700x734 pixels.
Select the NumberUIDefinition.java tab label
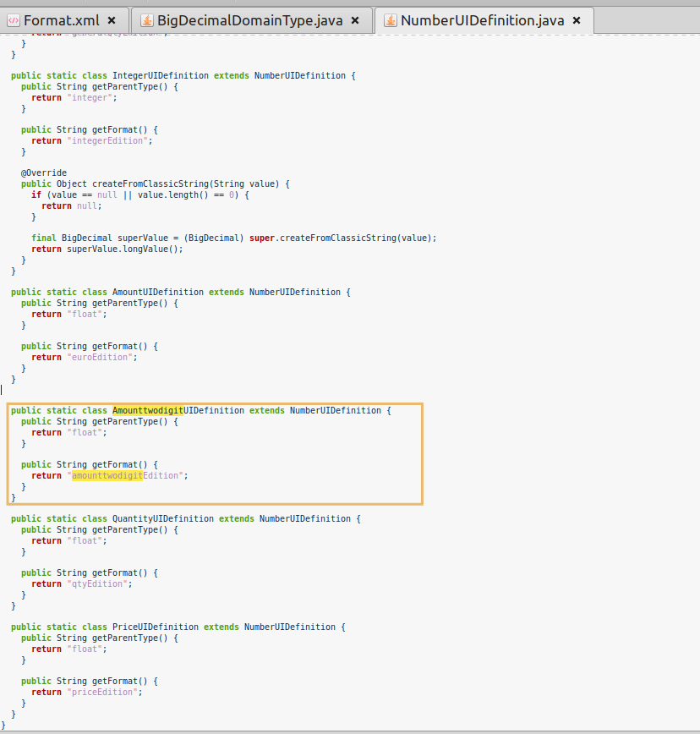(482, 19)
